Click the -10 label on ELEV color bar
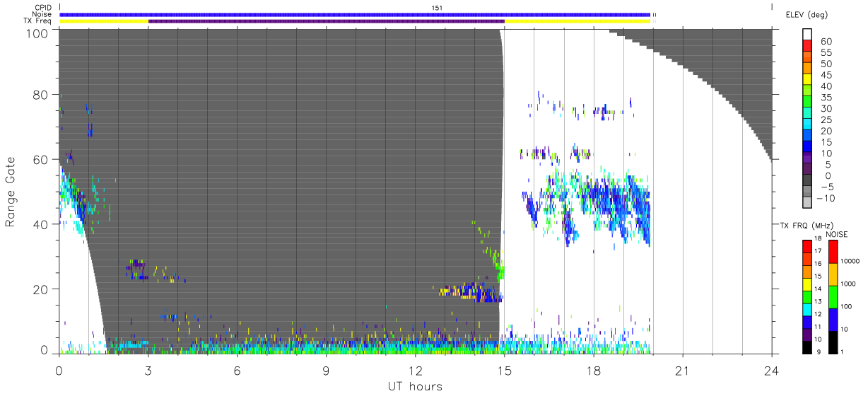 tap(824, 199)
